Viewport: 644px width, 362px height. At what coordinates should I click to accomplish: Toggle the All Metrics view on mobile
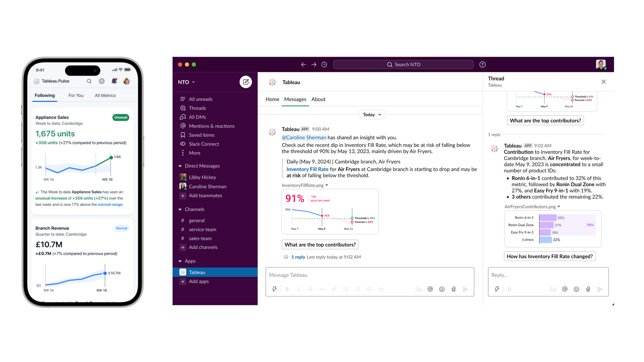[105, 95]
